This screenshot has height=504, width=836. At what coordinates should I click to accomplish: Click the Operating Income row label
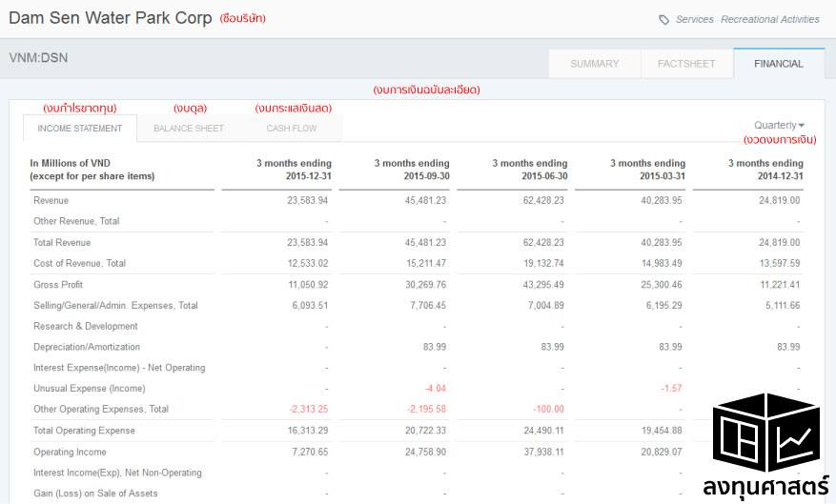click(x=70, y=452)
